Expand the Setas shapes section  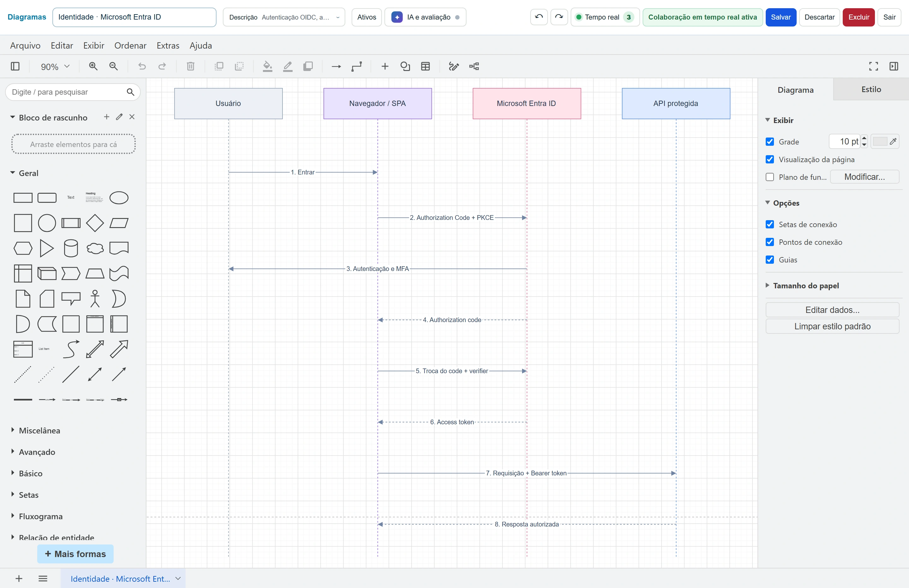pyautogui.click(x=13, y=494)
